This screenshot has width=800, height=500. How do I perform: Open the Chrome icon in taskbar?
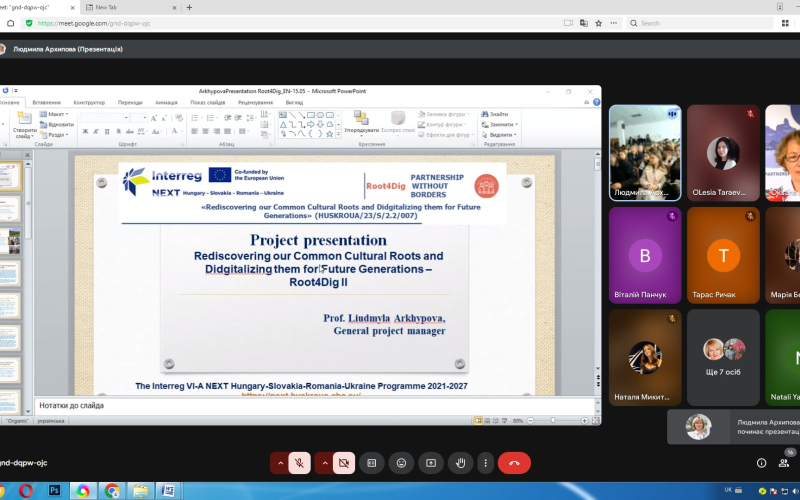112,491
